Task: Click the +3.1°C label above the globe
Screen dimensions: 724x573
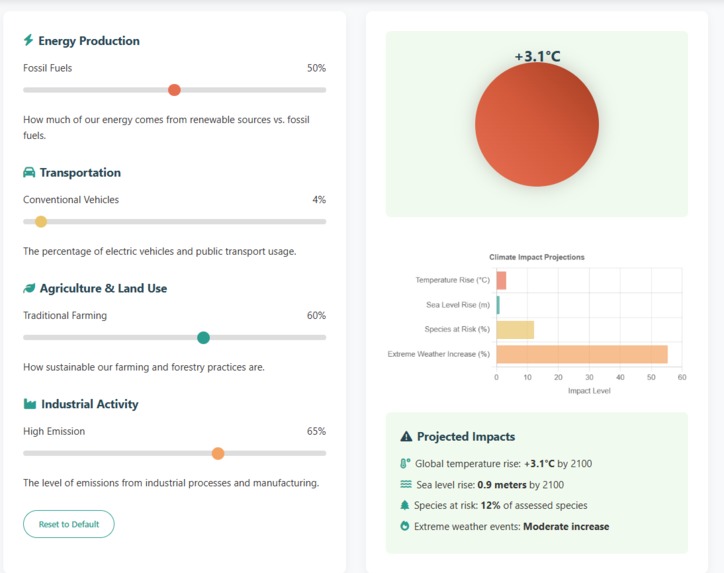Action: coord(537,56)
